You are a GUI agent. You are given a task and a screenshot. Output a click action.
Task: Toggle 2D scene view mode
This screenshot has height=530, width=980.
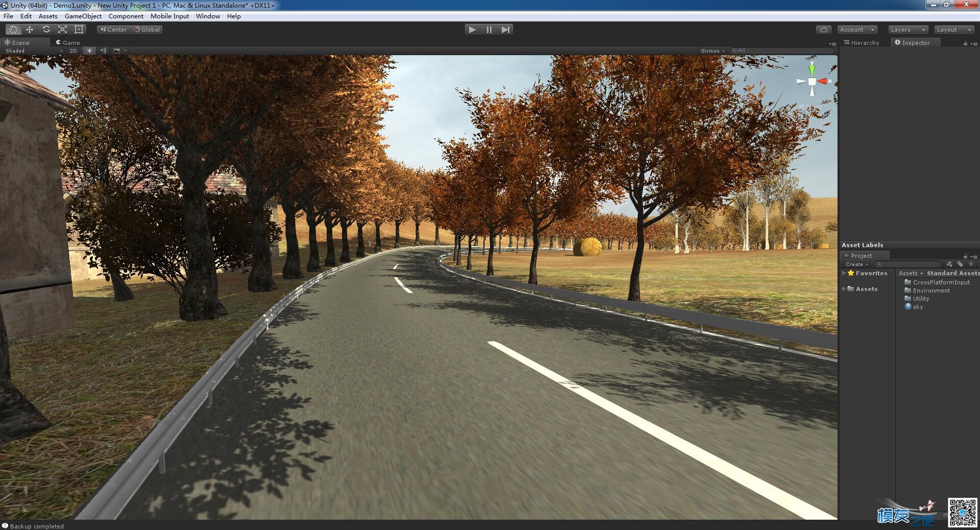coord(73,51)
